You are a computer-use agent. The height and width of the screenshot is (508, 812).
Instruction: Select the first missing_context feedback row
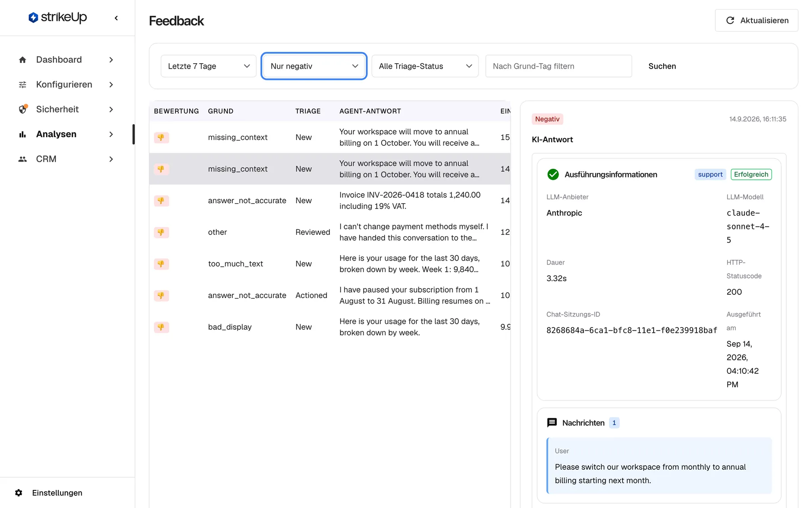pyautogui.click(x=330, y=137)
